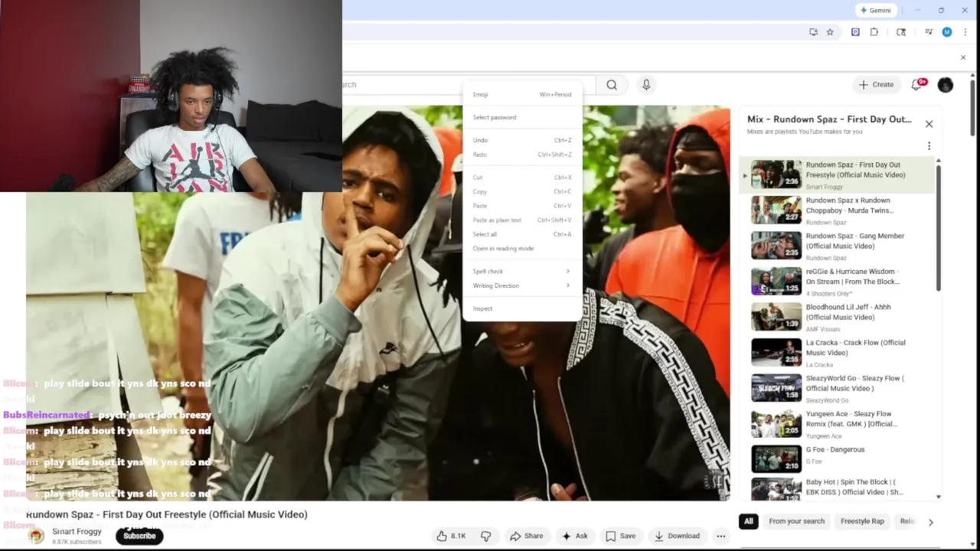
Task: Choose Open in reading mode
Action: 522,249
